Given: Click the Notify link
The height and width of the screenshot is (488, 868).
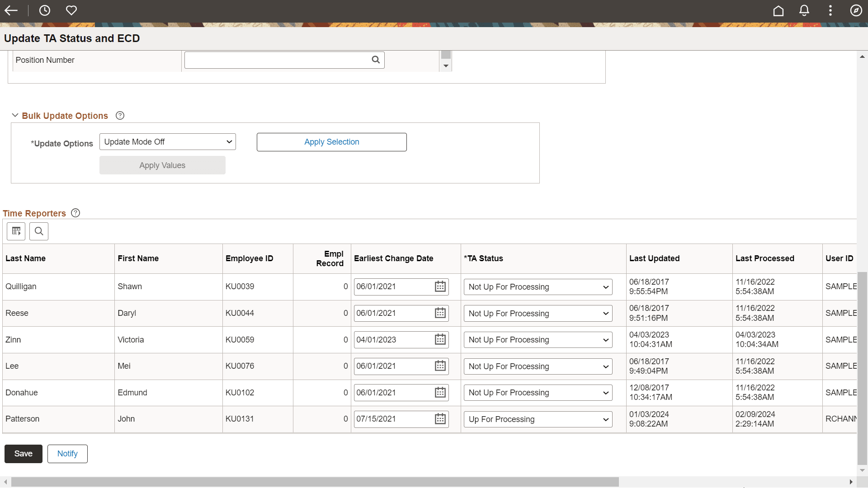Looking at the screenshot, I should pyautogui.click(x=67, y=454).
